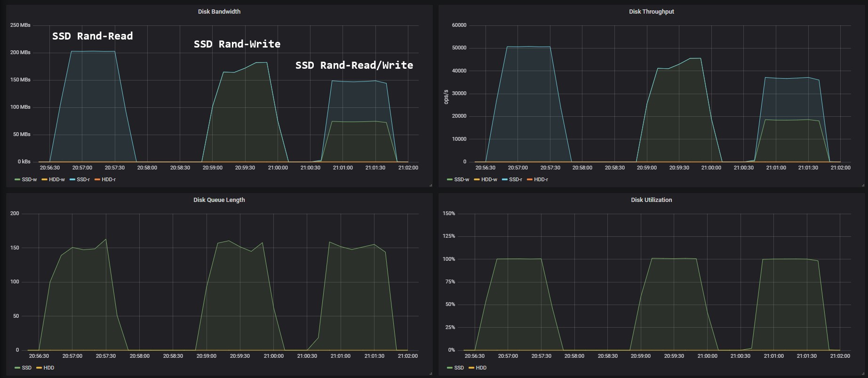Open the Disk Utilization panel title menu
The height and width of the screenshot is (378, 868).
[x=651, y=200]
